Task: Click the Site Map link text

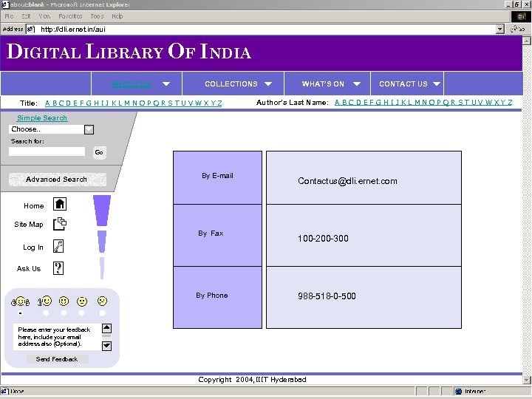Action: (29, 225)
